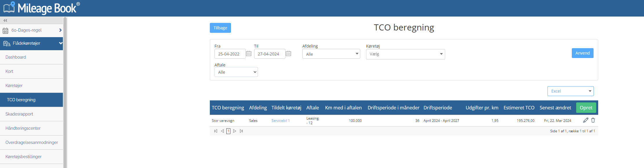Go to next page of results
Image resolution: width=644 pixels, height=168 pixels.
pos(235,131)
